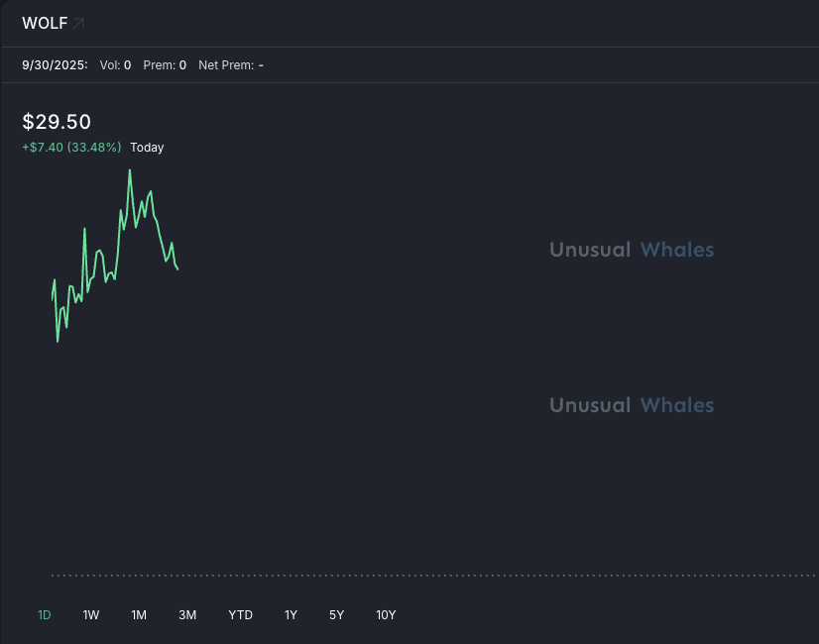Choose the 5Y time range
This screenshot has width=819, height=644.
337,615
